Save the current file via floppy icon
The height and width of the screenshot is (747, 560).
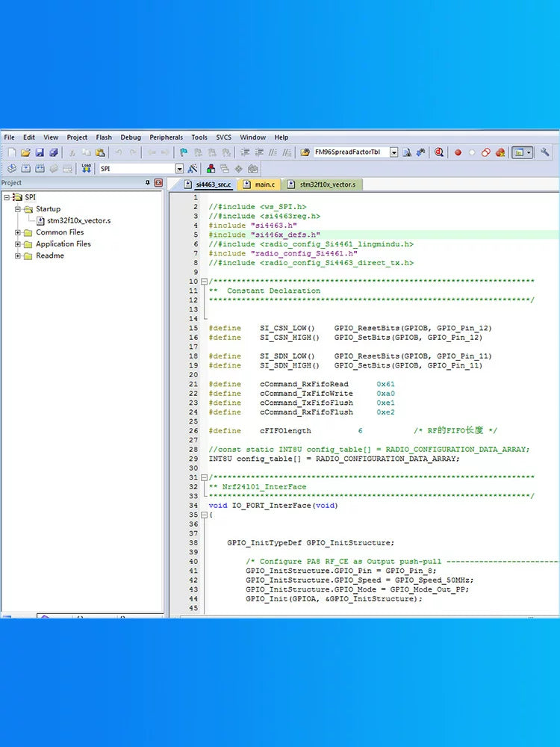coord(40,152)
